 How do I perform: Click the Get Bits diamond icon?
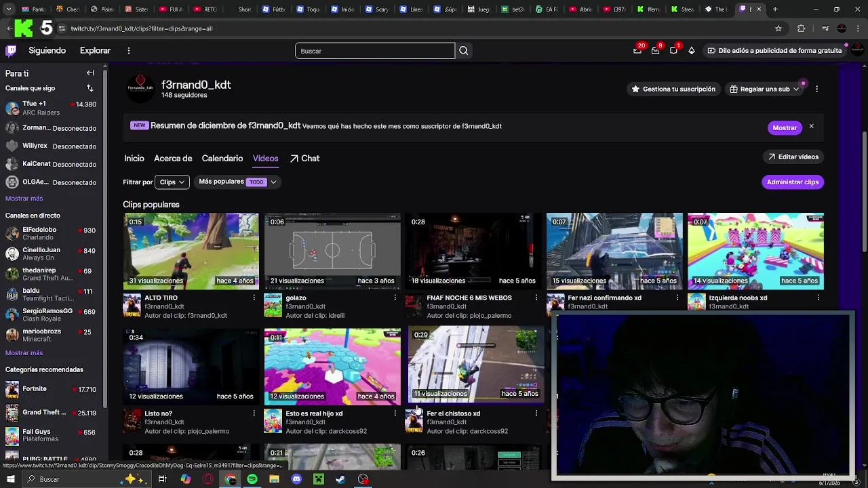(x=692, y=50)
